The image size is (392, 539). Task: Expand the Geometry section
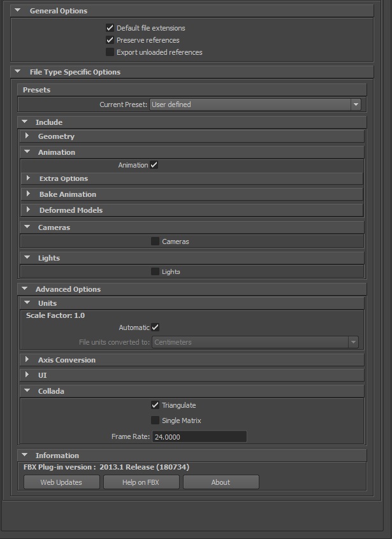pyautogui.click(x=27, y=136)
